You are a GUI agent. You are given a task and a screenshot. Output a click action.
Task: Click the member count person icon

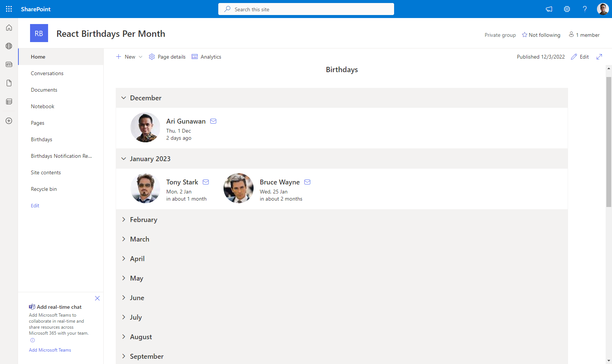(571, 35)
